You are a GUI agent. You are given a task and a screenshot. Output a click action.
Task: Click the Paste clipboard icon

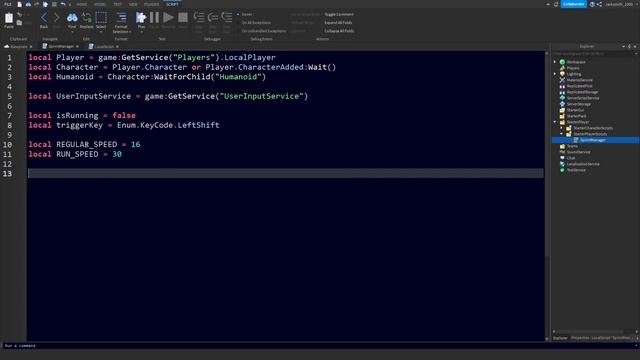point(9,18)
